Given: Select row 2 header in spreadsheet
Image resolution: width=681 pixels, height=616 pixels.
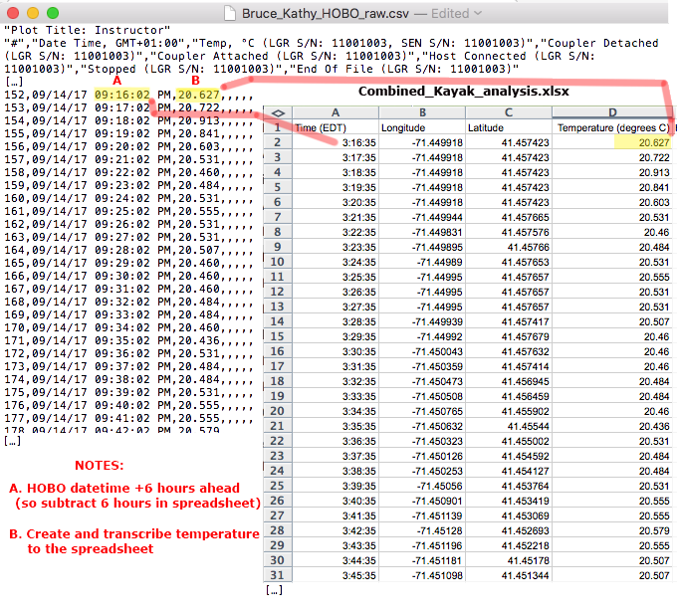Looking at the screenshot, I should (x=278, y=142).
